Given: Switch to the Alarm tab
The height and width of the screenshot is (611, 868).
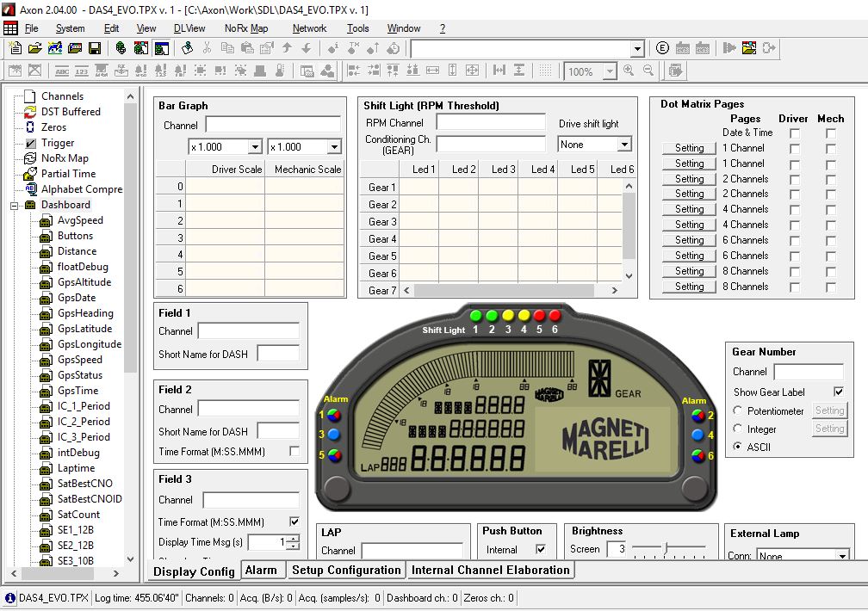Looking at the screenshot, I should tap(261, 570).
